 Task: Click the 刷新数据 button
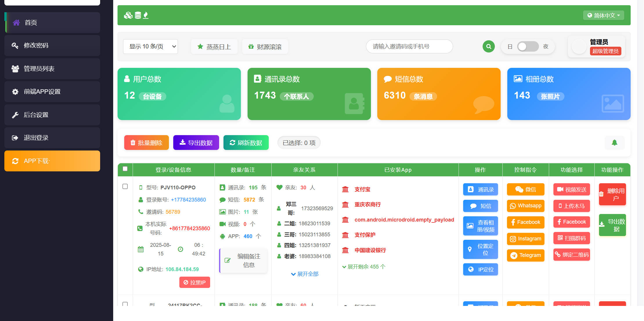point(246,143)
